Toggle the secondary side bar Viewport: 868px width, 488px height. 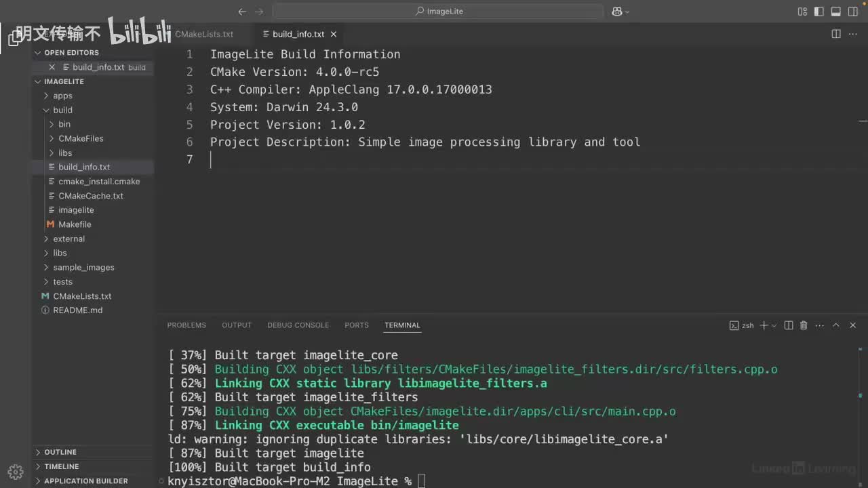(x=852, y=12)
